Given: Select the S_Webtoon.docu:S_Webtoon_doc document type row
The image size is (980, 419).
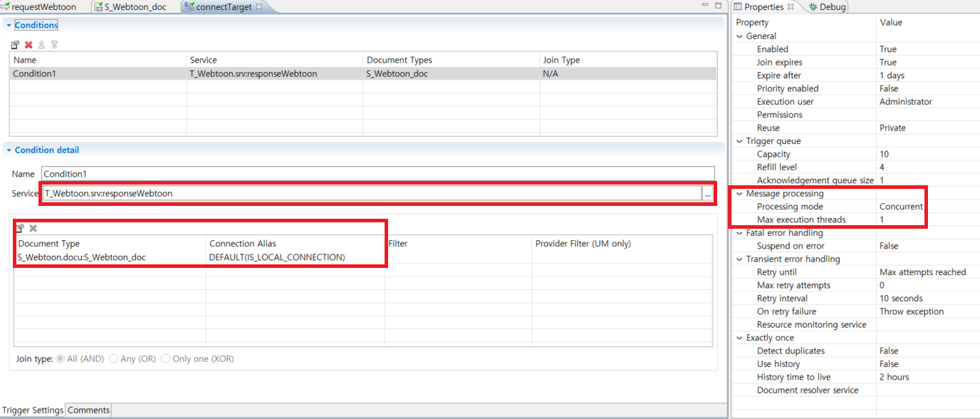Looking at the screenshot, I should point(363,257).
